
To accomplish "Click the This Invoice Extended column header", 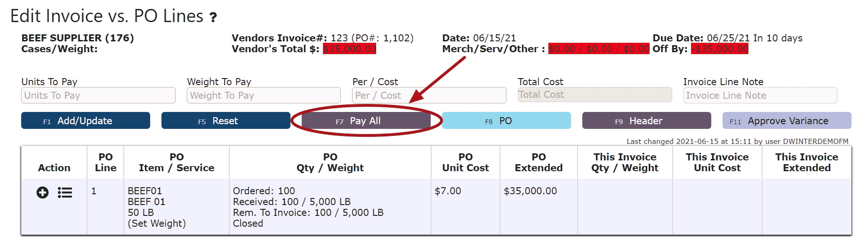I will click(806, 162).
